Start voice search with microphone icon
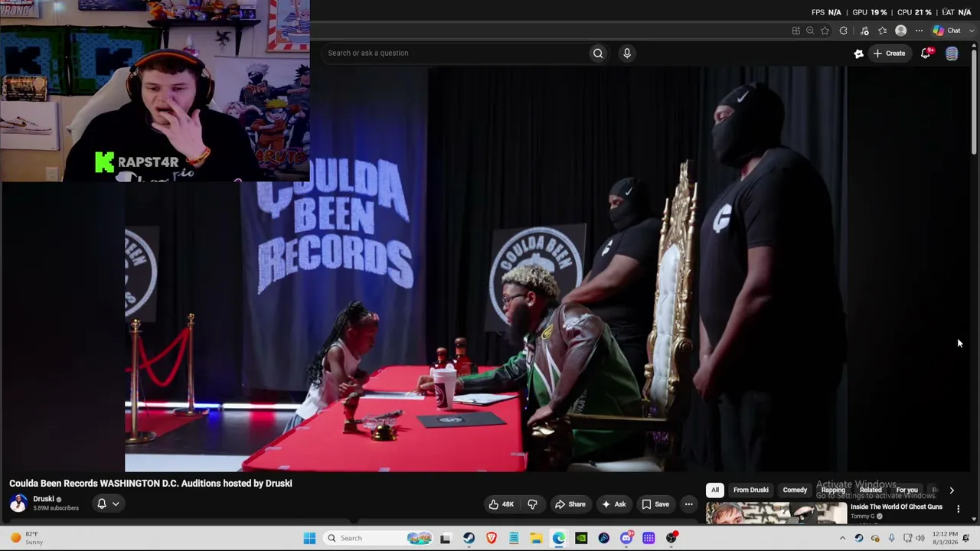 pos(627,53)
